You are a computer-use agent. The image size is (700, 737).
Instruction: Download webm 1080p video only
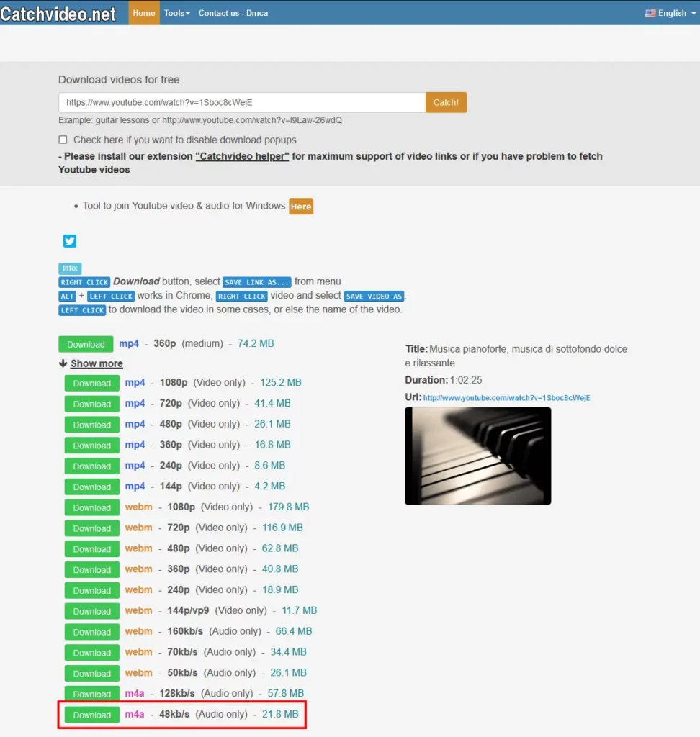coord(91,507)
